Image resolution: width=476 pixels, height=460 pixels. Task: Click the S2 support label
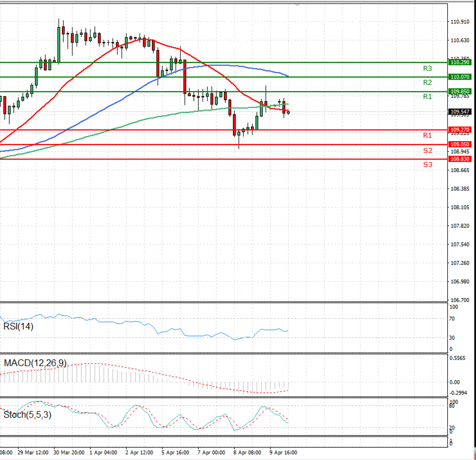pyautogui.click(x=427, y=151)
